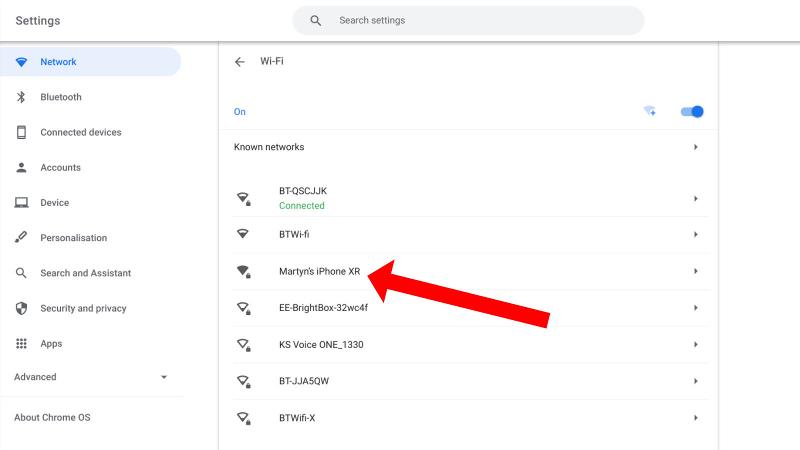Click the Personalisation brush icon

(21, 237)
